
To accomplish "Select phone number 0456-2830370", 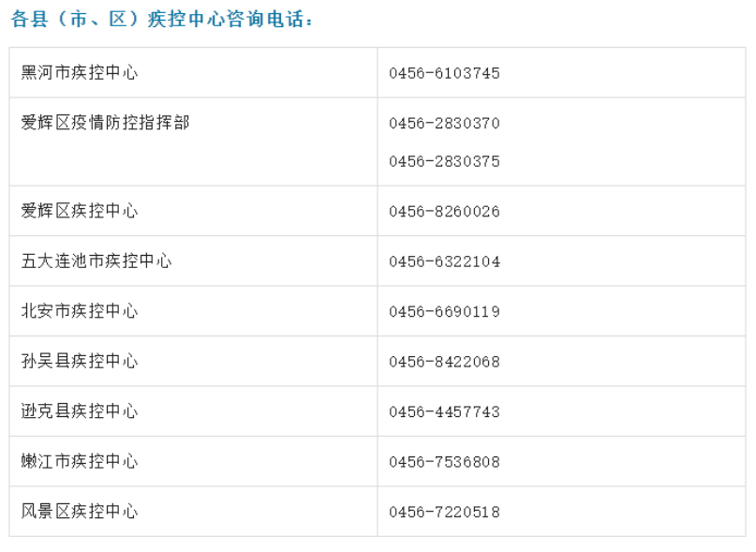I will (x=444, y=124).
